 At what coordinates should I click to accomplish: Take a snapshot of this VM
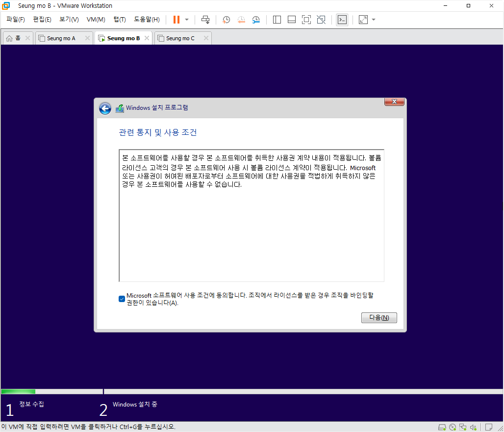[x=227, y=20]
